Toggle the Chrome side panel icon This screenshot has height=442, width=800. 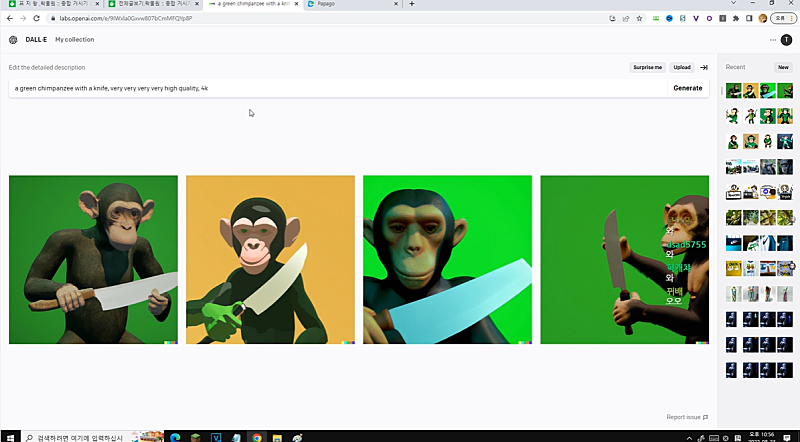749,18
